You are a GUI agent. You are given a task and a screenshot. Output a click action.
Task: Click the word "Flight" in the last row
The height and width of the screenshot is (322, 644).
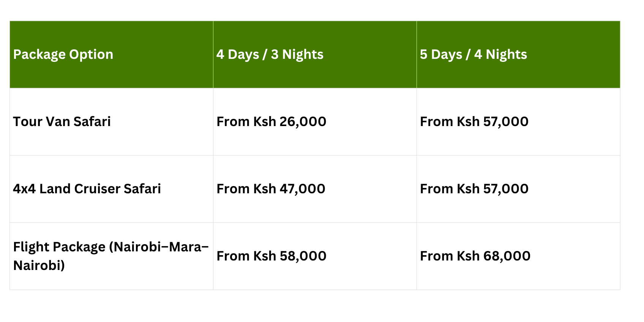click(x=28, y=247)
